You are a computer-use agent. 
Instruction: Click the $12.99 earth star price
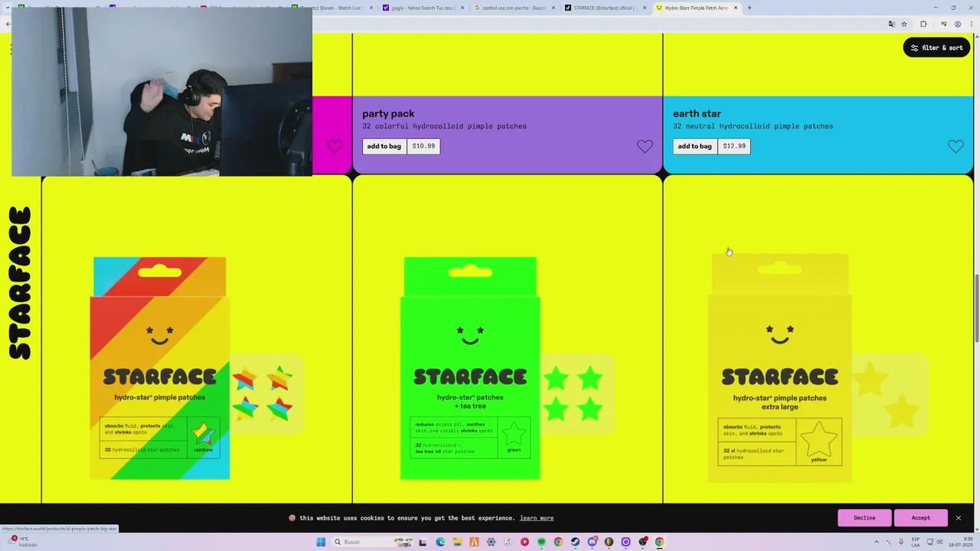(734, 146)
